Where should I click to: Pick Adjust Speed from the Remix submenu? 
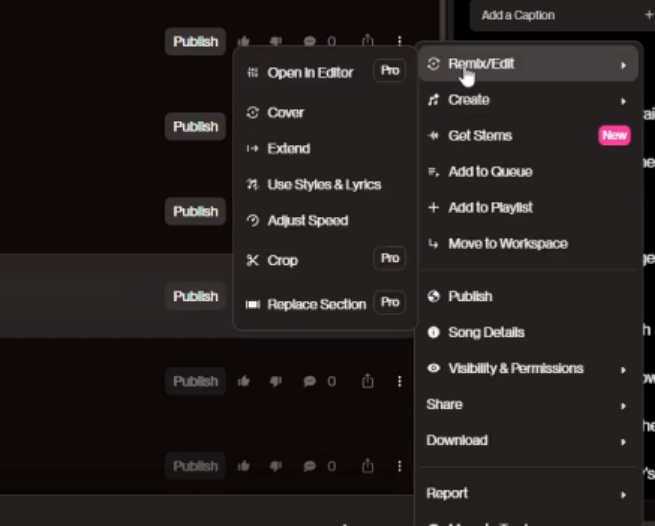(307, 221)
